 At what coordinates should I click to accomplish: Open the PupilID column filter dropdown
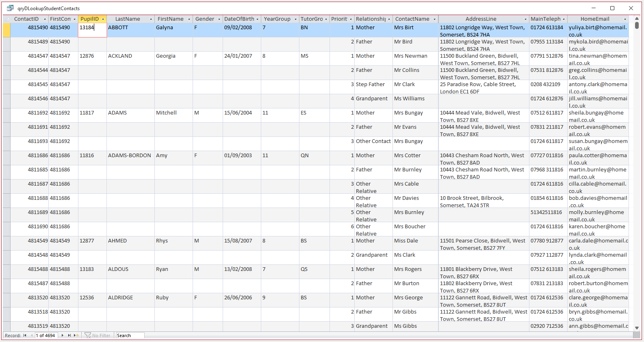click(x=103, y=19)
